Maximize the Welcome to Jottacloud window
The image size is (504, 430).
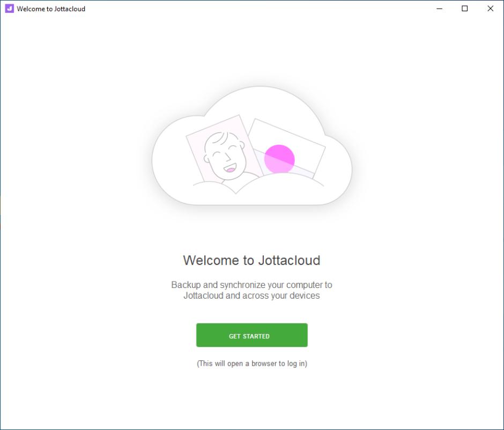point(464,9)
